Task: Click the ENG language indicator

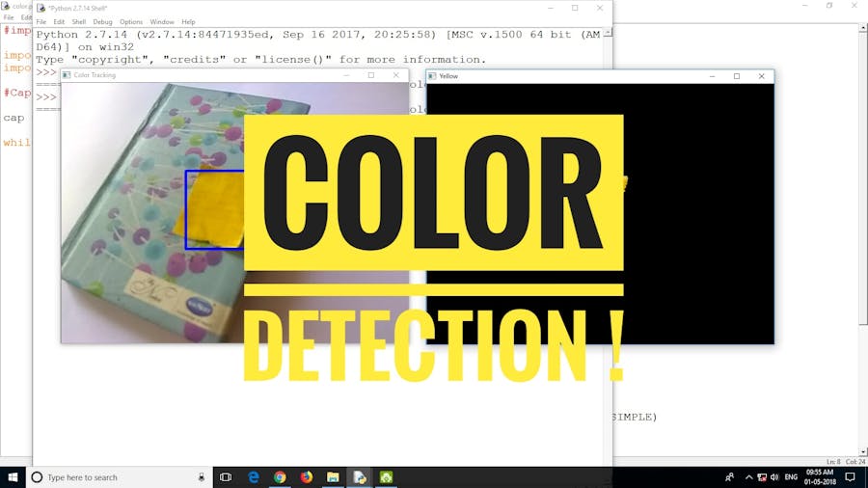Action: (x=791, y=476)
